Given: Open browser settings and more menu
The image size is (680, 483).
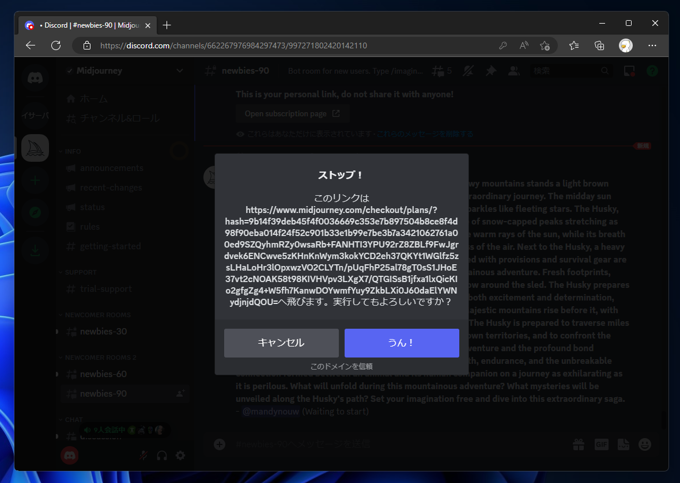Looking at the screenshot, I should click(652, 46).
